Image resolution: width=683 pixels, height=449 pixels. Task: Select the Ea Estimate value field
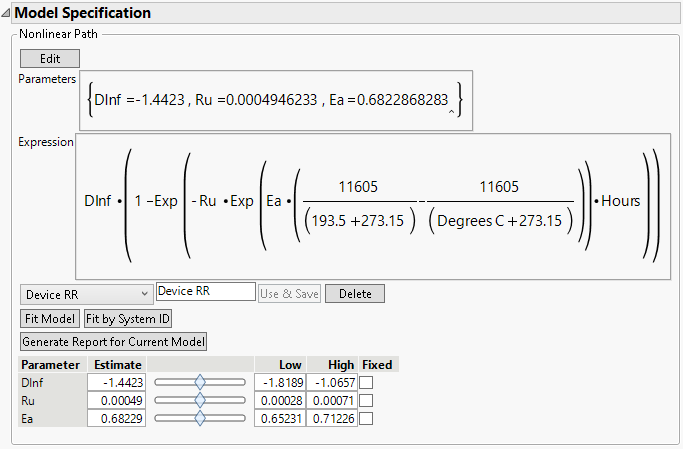pyautogui.click(x=117, y=418)
